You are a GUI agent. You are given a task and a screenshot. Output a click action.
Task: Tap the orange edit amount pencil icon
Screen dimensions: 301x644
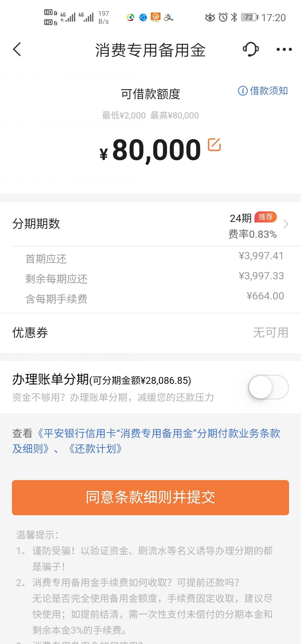214,144
